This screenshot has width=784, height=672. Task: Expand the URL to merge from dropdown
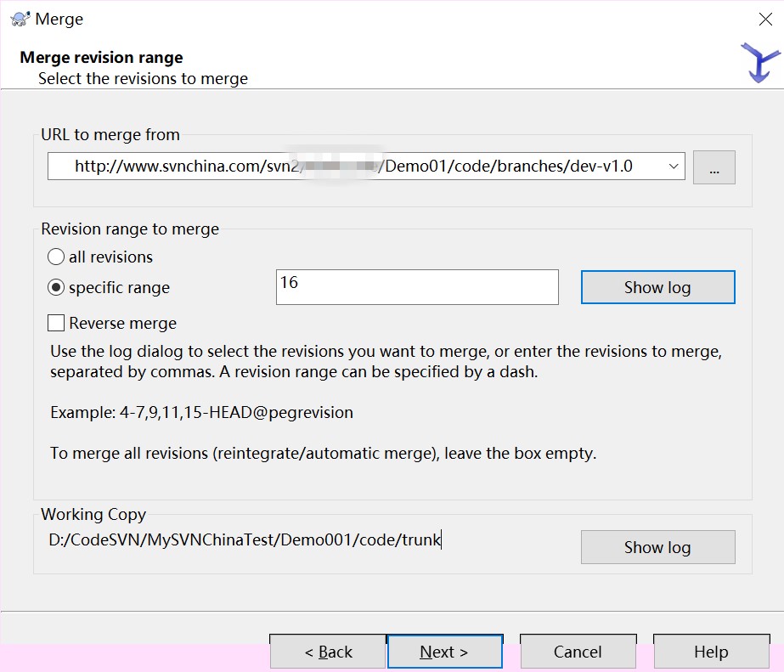674,167
